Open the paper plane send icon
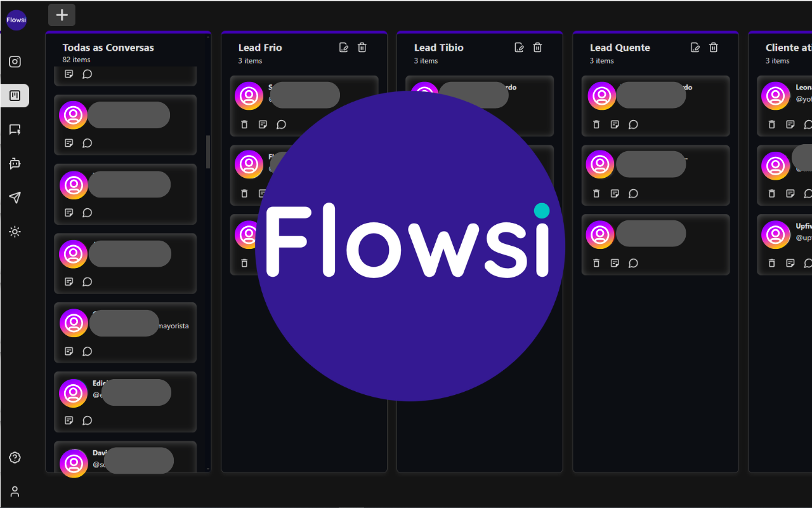The width and height of the screenshot is (812, 508). click(x=15, y=197)
